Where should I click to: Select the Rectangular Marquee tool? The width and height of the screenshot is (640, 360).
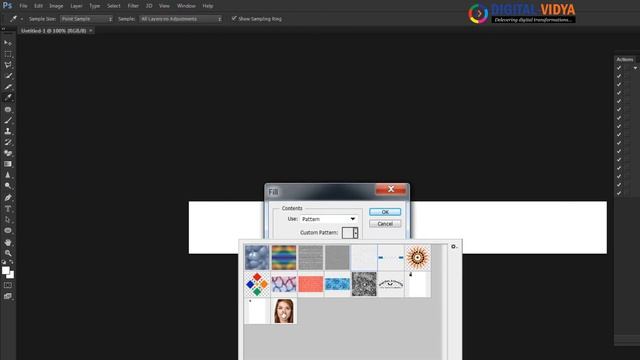pos(8,54)
